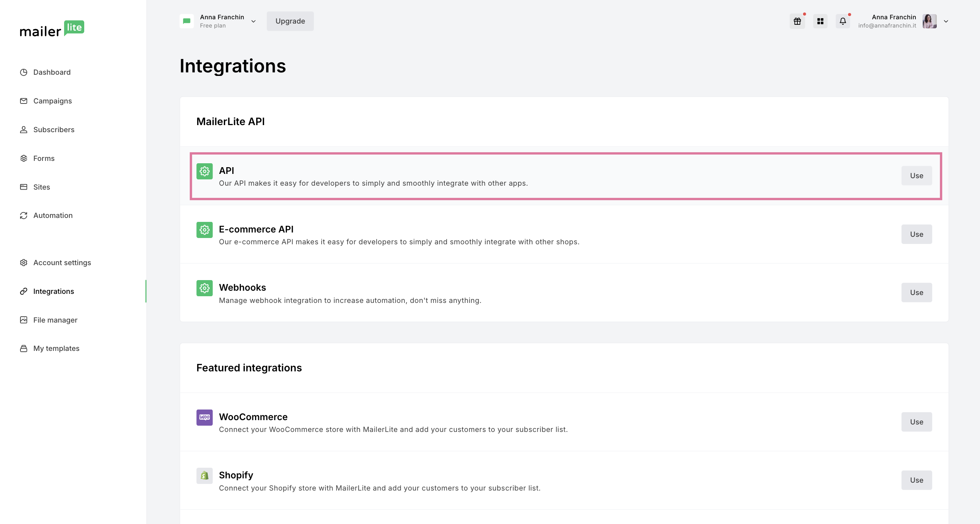Click the Campaigns envelope icon

(24, 101)
